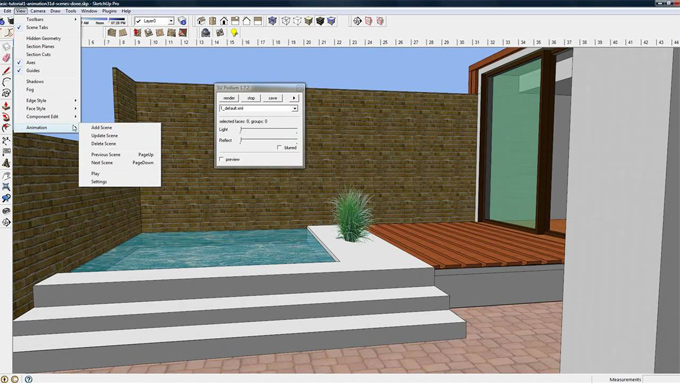Click the Measurements input field

[661, 379]
